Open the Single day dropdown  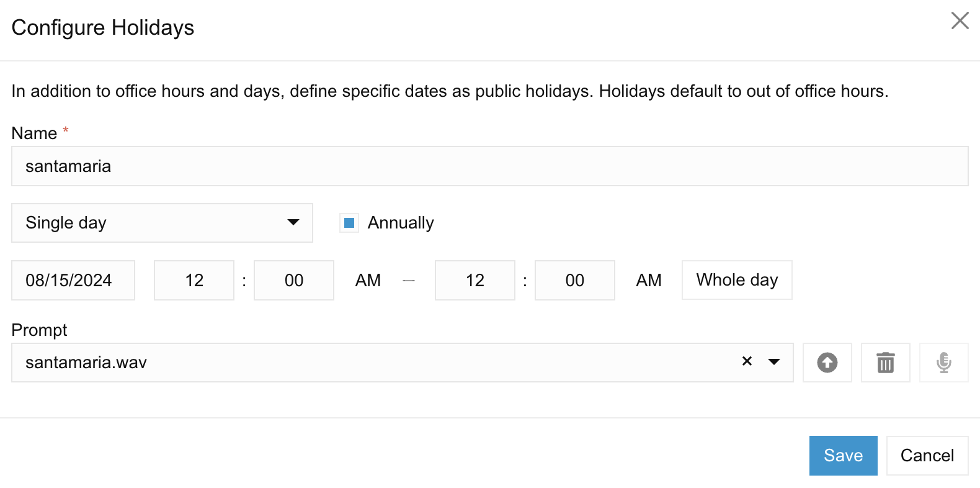(x=162, y=223)
